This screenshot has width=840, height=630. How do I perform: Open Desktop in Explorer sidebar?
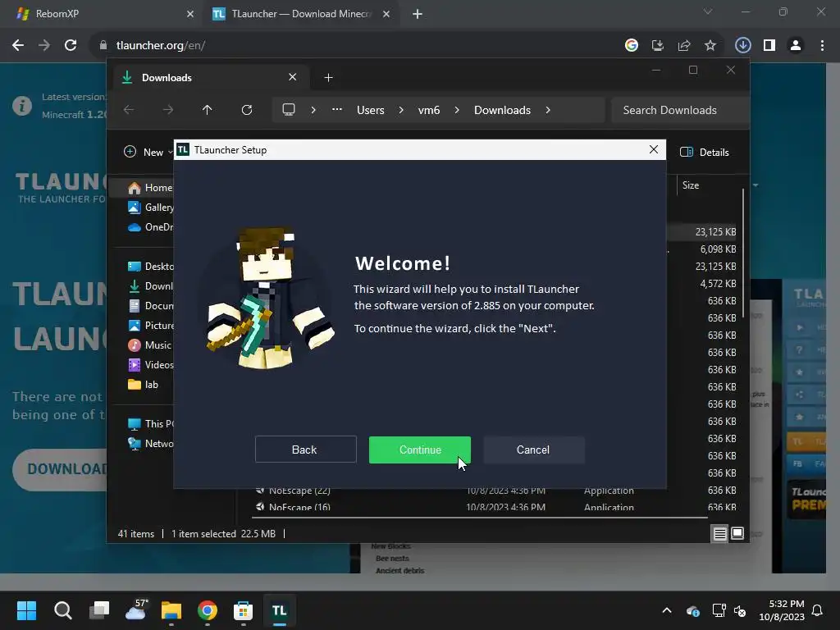pyautogui.click(x=151, y=267)
